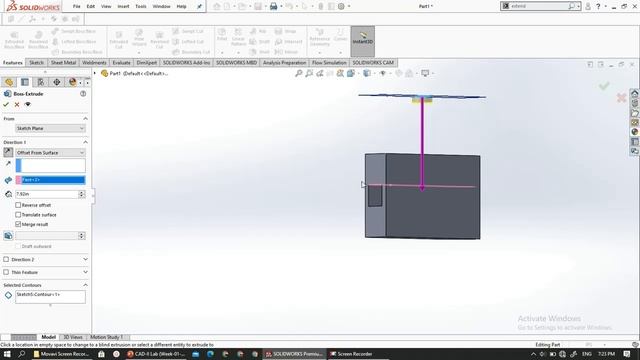640x360 pixels.
Task: Click Previous View icon in view toolbar
Action: pos(320,73)
